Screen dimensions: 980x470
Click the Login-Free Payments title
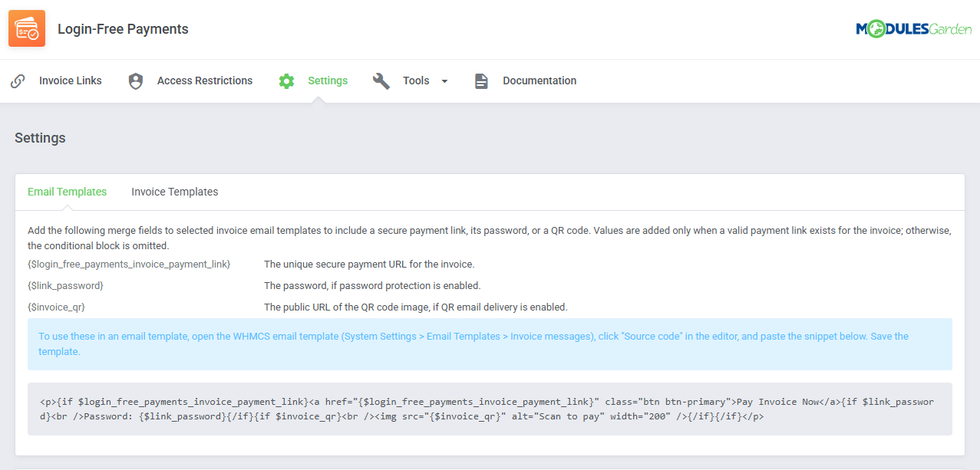click(x=123, y=29)
